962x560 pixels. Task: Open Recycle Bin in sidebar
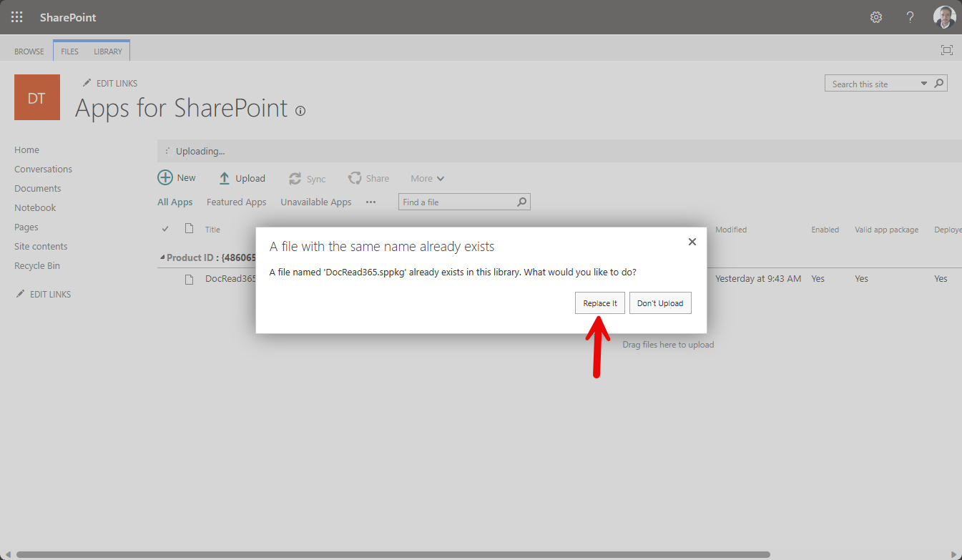tap(37, 265)
